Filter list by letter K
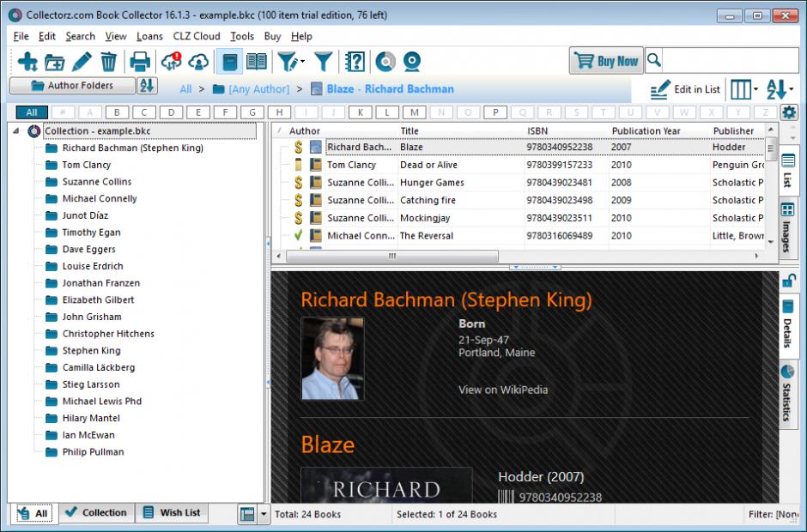This screenshot has height=532, width=807. coord(361,112)
